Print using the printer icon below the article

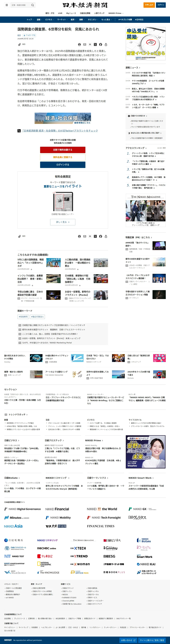coord(79,236)
